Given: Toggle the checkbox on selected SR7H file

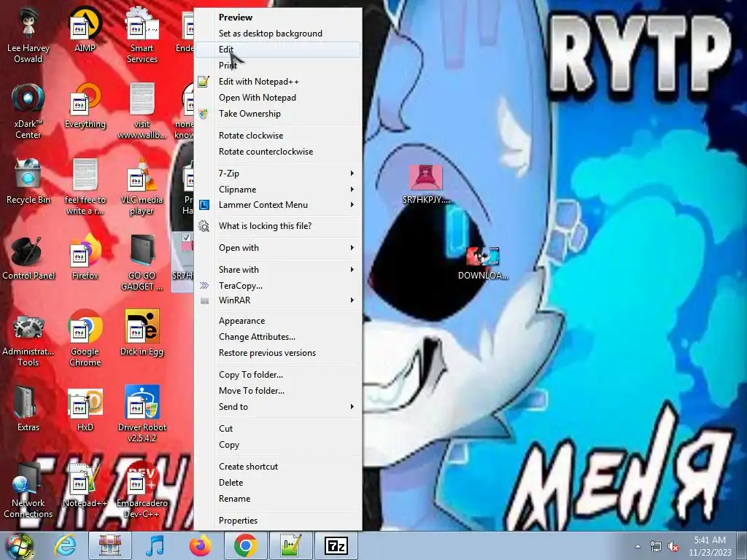Looking at the screenshot, I should click(186, 237).
